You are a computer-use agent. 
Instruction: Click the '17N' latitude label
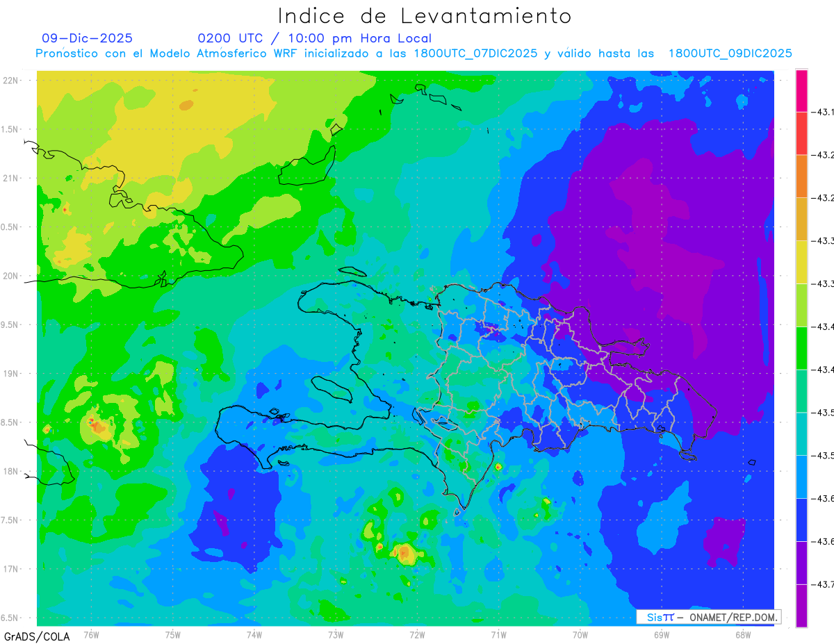tap(11, 569)
